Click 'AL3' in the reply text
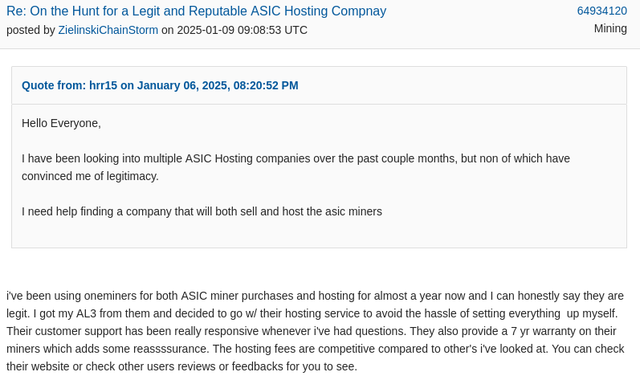The image size is (640, 377). pos(86,314)
